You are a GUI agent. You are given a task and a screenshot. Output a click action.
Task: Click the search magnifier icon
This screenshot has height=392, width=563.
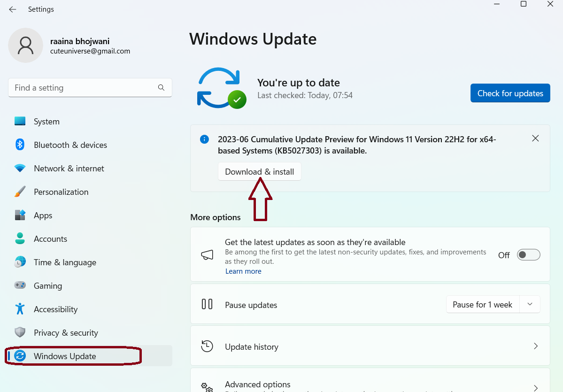tap(161, 88)
